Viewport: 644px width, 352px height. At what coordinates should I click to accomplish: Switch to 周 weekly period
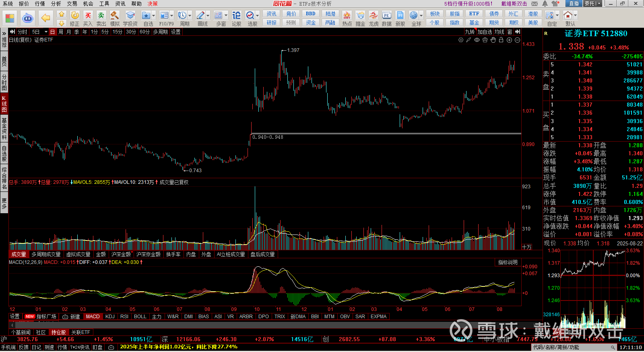click(x=61, y=32)
